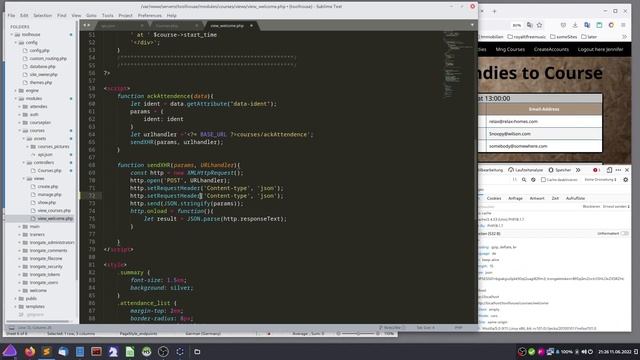The image size is (640, 360).
Task: Open devtools more options menu
Action: (618, 170)
